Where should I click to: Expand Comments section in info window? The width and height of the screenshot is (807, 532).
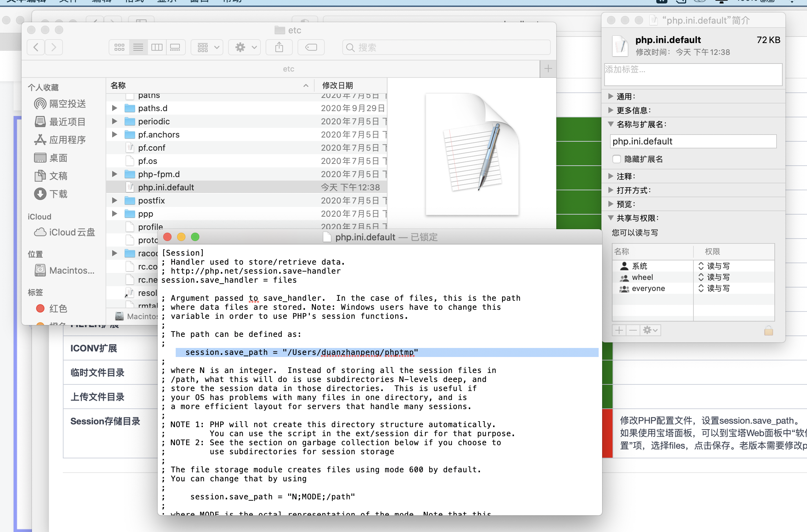click(611, 176)
